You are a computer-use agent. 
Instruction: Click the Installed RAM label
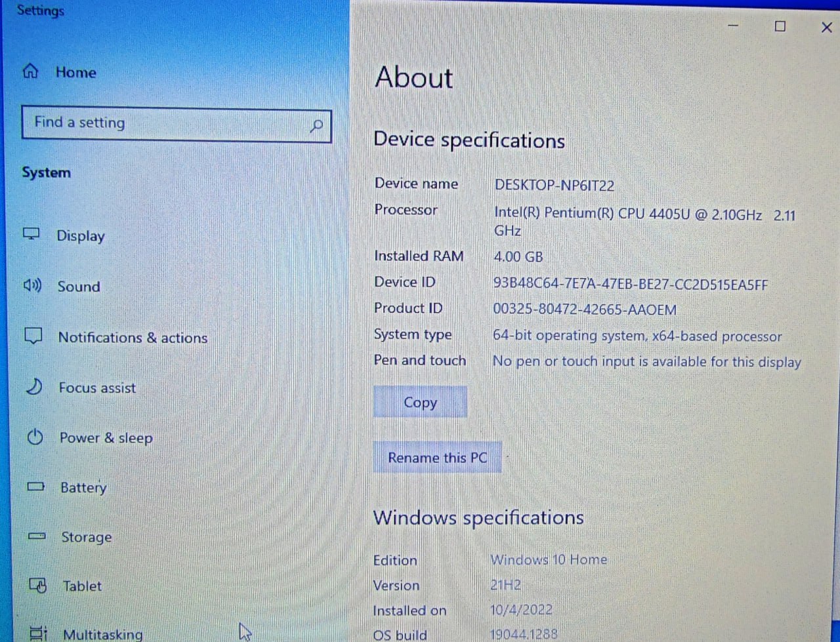click(419, 256)
